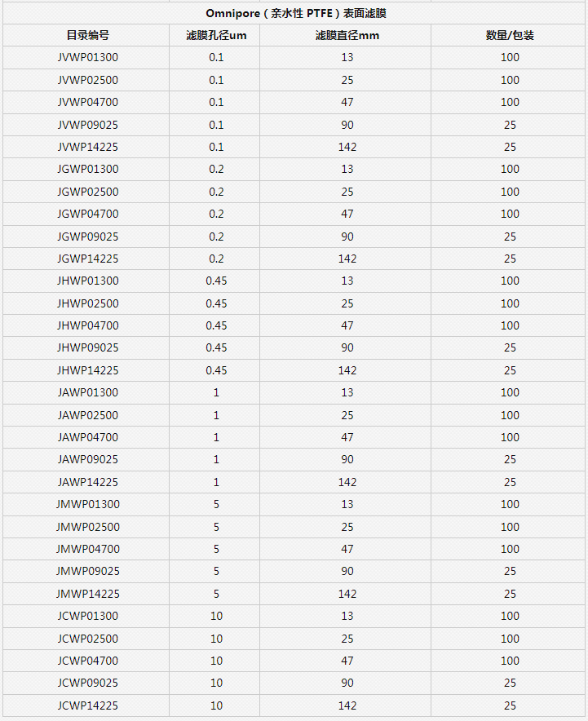588x721 pixels.
Task: Select catalog number JHWP09025
Action: pyautogui.click(x=88, y=347)
